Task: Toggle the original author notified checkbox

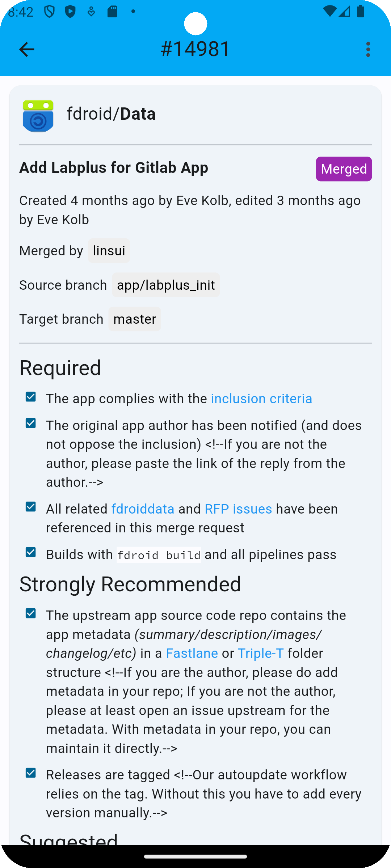Action: tap(31, 423)
